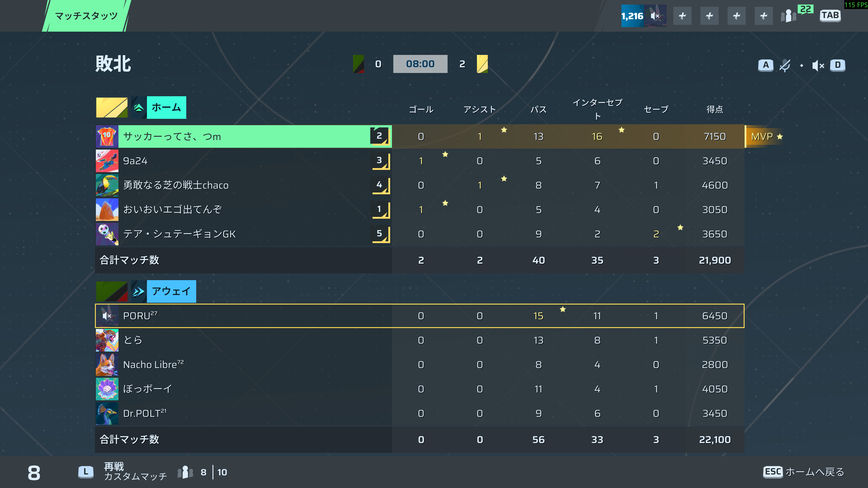Click the A key voice mode icon
This screenshot has width=868, height=488.
click(x=766, y=65)
